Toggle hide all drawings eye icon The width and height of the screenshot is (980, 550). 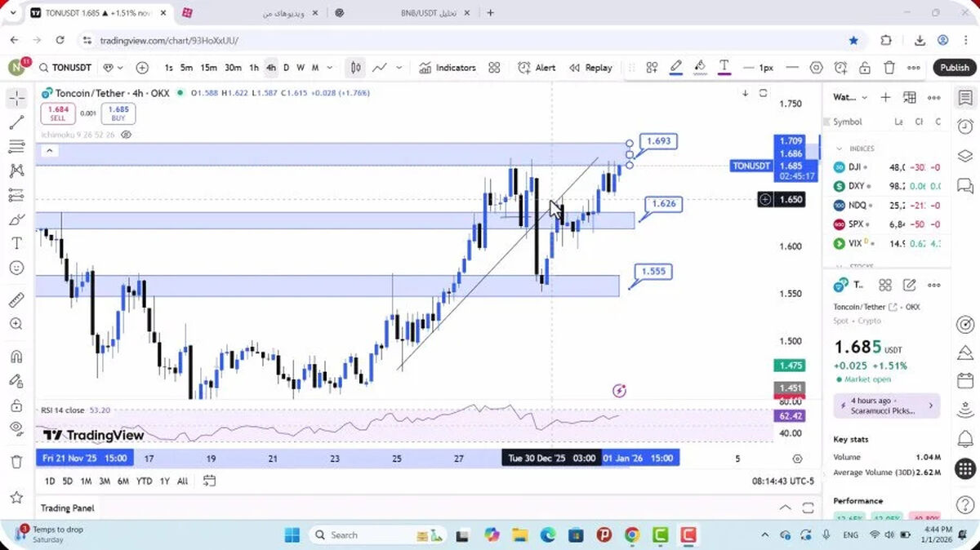click(x=16, y=428)
